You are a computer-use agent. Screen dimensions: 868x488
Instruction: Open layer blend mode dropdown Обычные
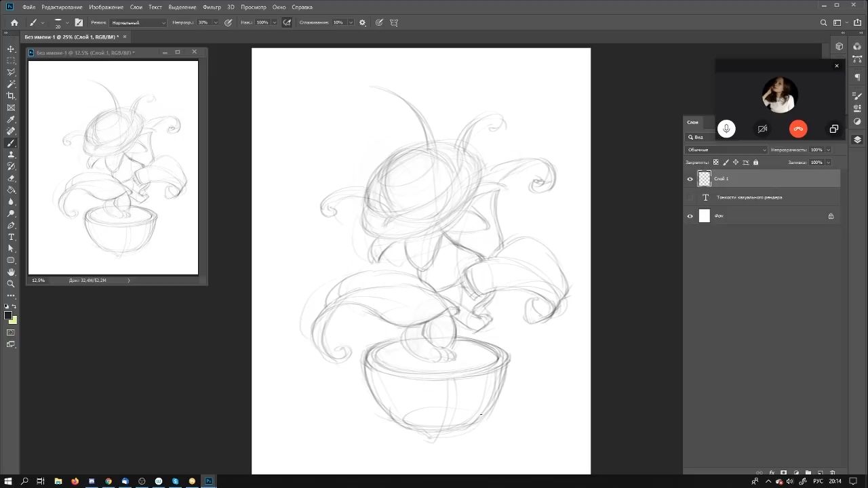click(x=726, y=150)
